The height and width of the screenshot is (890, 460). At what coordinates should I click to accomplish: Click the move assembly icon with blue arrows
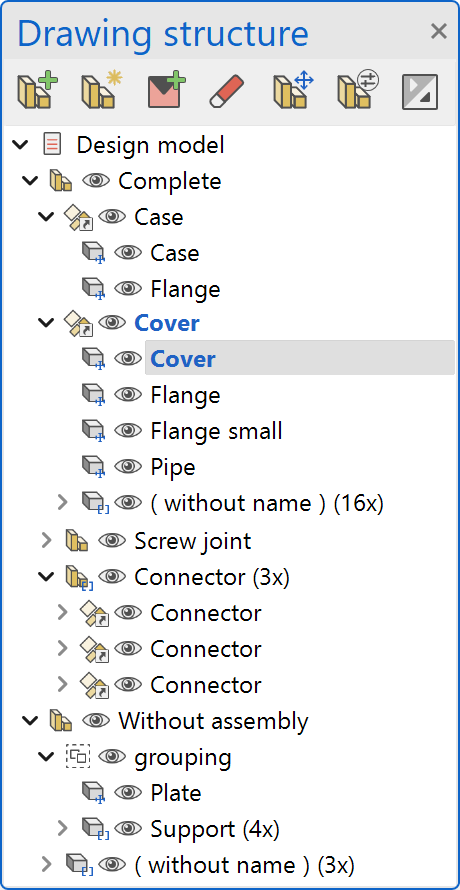click(294, 90)
